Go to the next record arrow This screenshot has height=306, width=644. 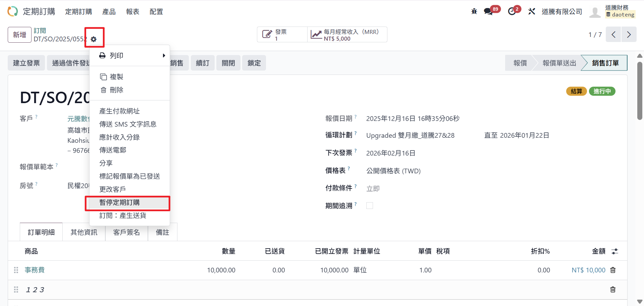point(629,35)
